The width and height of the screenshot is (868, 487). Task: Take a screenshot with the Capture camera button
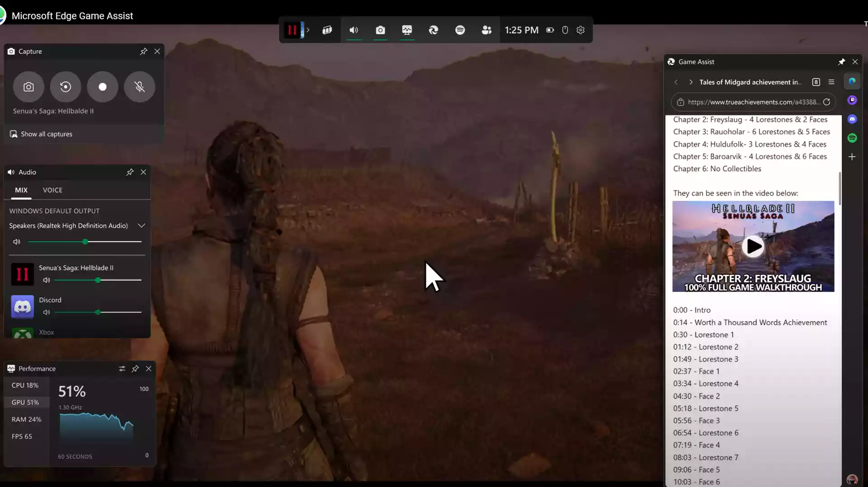(28, 87)
